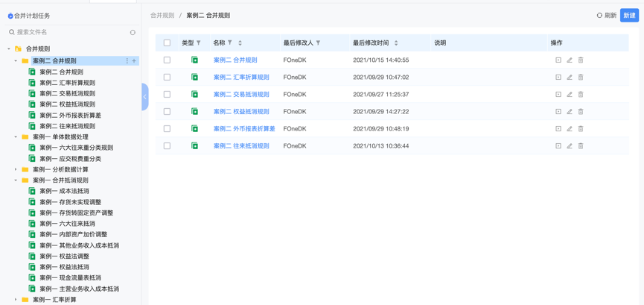Click copy icon for 案例二 权益抵消规则 row
This screenshot has width=644, height=305.
click(558, 112)
